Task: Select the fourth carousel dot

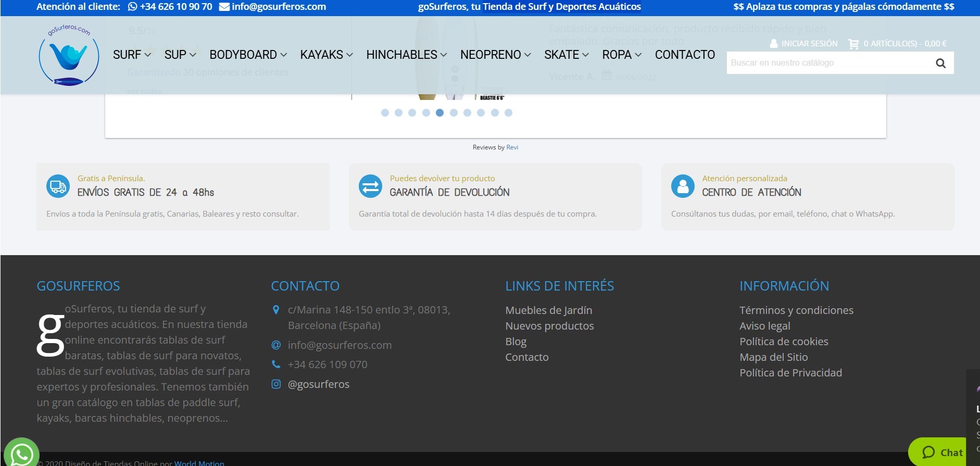Action: click(426, 112)
